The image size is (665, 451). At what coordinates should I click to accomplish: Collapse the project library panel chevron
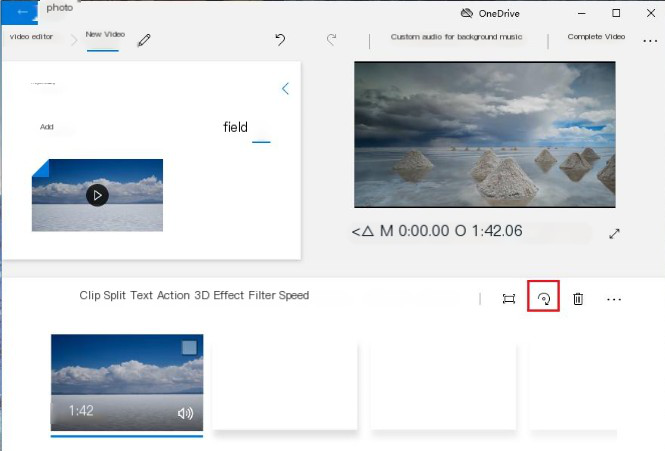tap(285, 89)
